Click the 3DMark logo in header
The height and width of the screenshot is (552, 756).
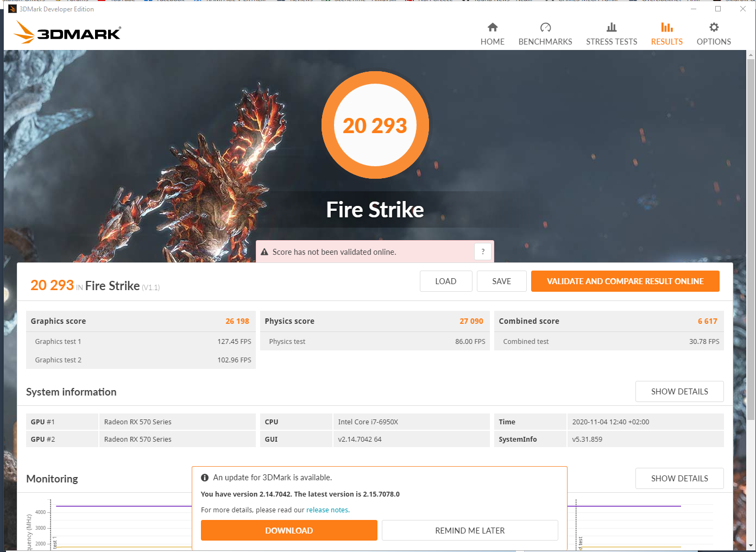coord(67,33)
